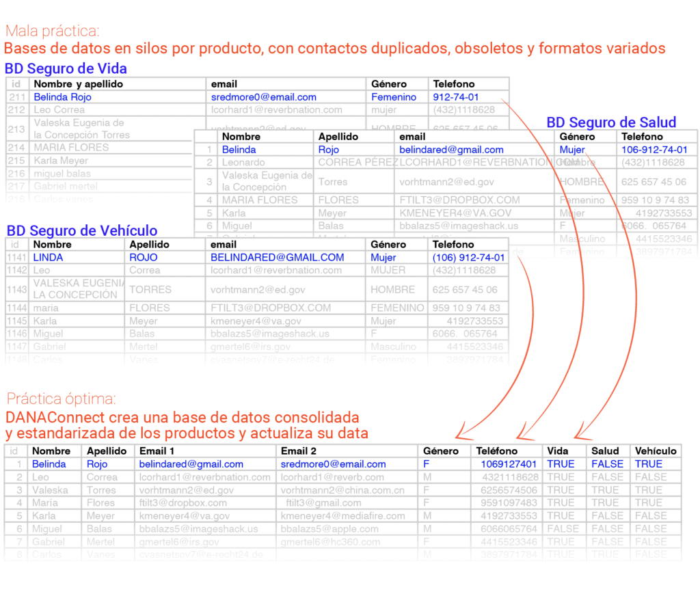Select 'kmeneyer4@va.gov' in Vehículo row 1145

[256, 321]
